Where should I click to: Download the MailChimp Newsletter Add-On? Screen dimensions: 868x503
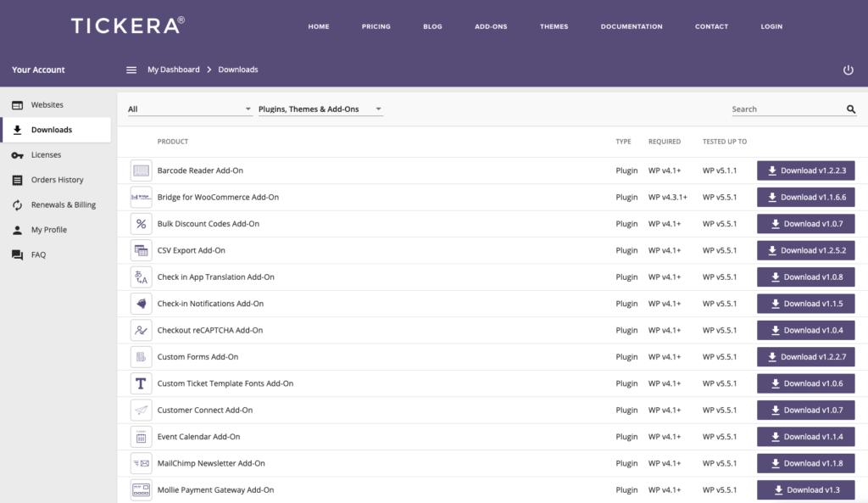805,463
